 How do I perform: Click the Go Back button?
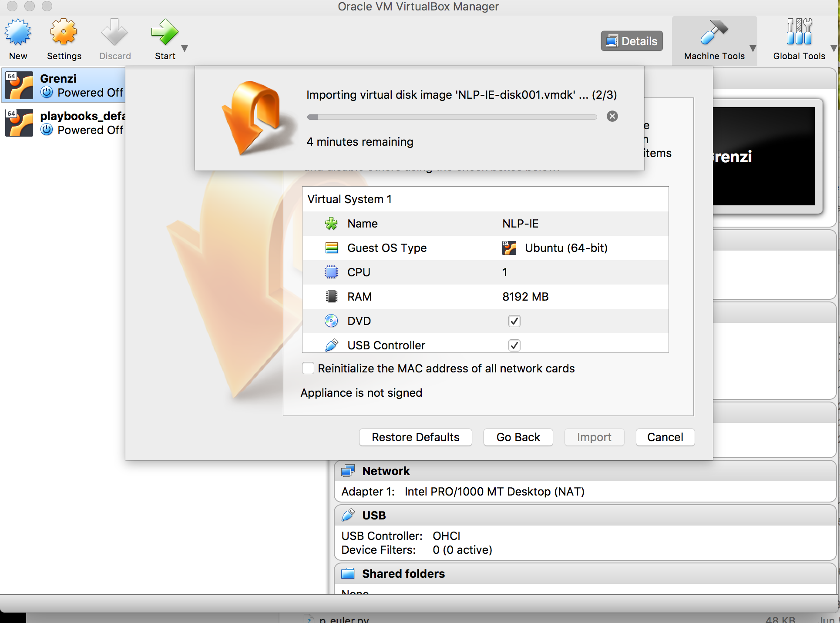518,437
